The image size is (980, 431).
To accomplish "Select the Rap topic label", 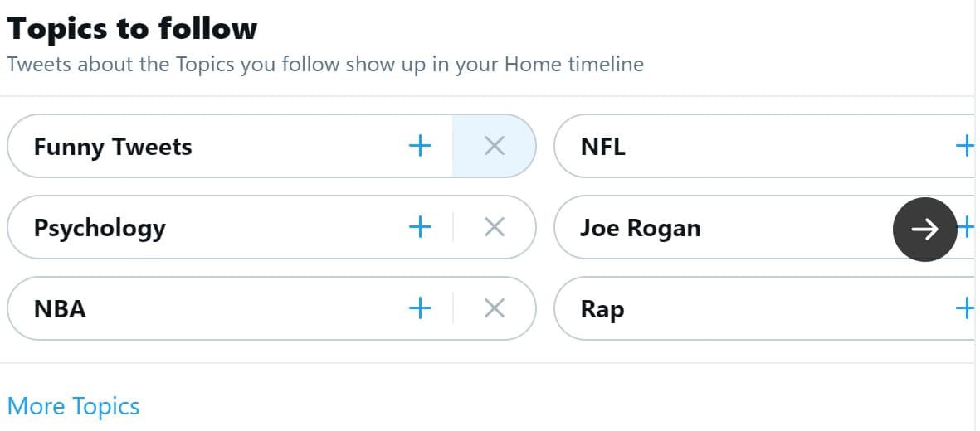I will [602, 308].
